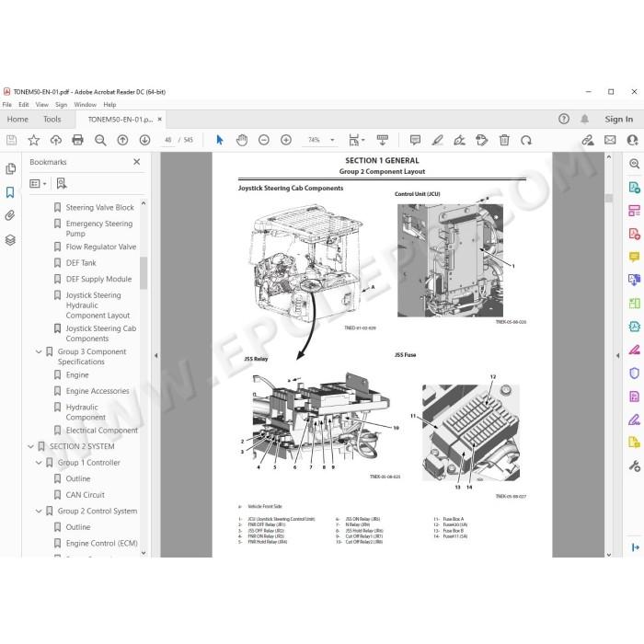The width and height of the screenshot is (644, 644).
Task: Show Page Thumbnails panel
Action: tap(10, 168)
